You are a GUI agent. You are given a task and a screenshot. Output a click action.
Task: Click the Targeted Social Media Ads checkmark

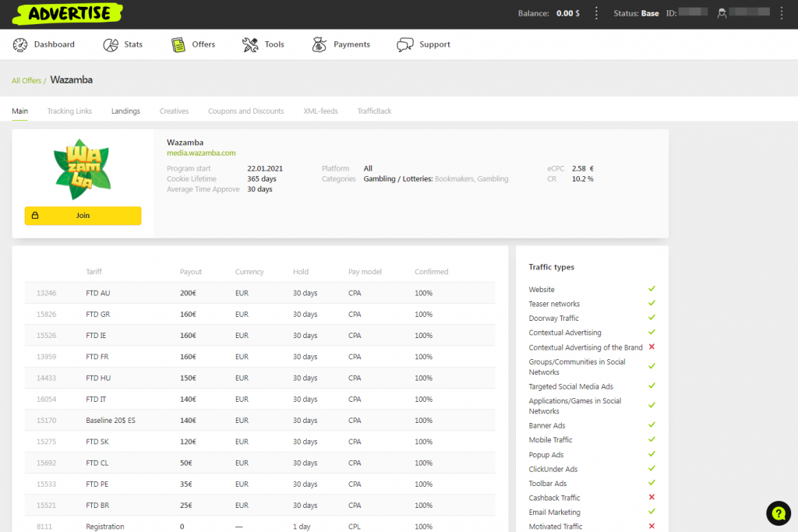tap(651, 386)
